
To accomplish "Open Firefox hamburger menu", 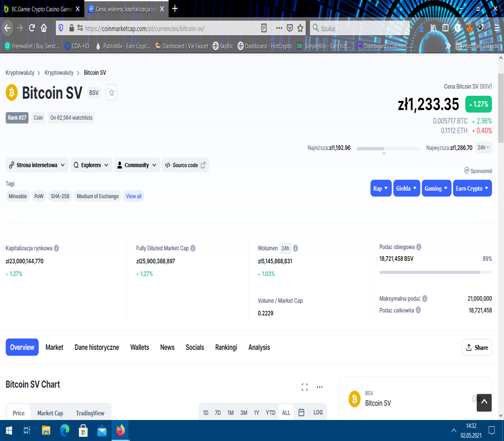I will tap(496, 28).
